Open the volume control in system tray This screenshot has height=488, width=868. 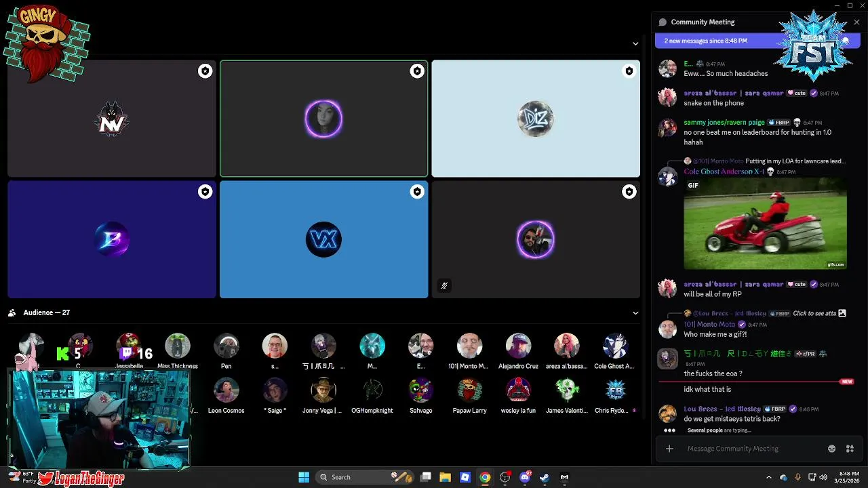tap(825, 477)
